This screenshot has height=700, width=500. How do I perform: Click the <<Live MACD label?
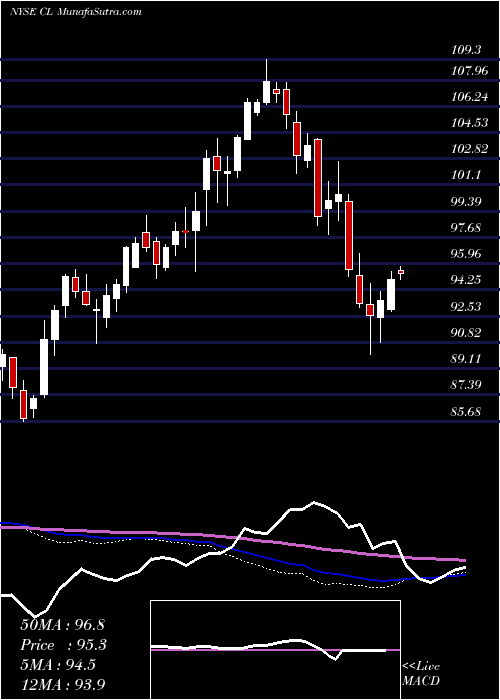pyautogui.click(x=421, y=674)
